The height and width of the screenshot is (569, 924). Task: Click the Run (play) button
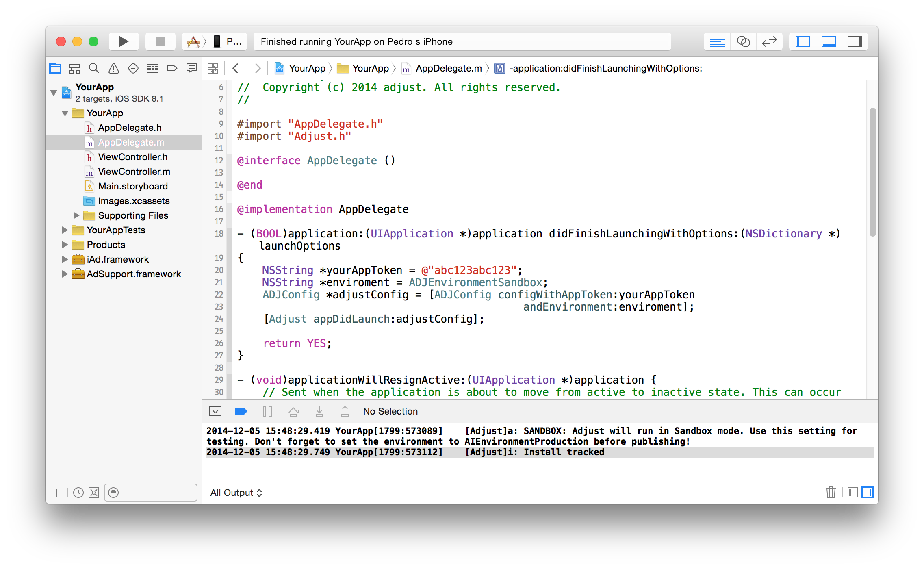click(124, 41)
